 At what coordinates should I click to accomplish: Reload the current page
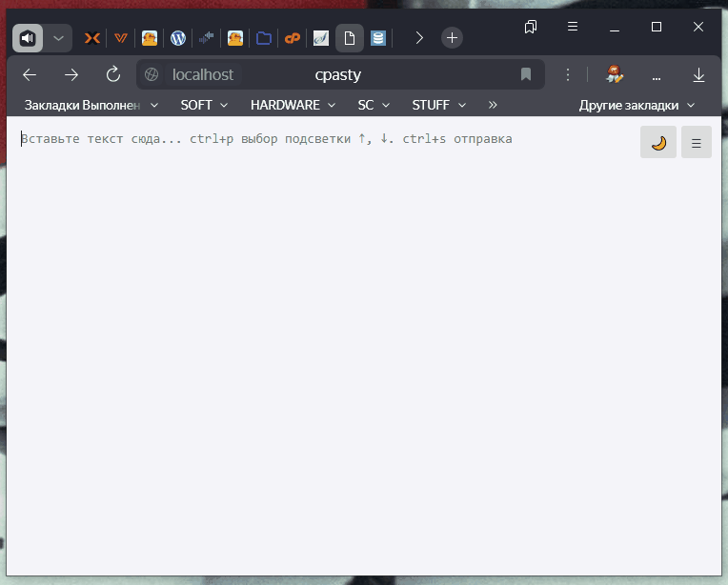[x=113, y=74]
